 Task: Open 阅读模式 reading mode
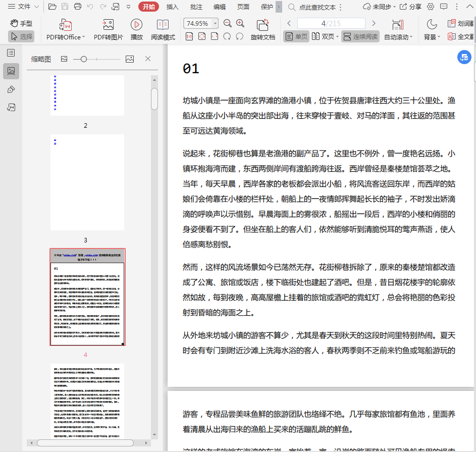pos(163,25)
